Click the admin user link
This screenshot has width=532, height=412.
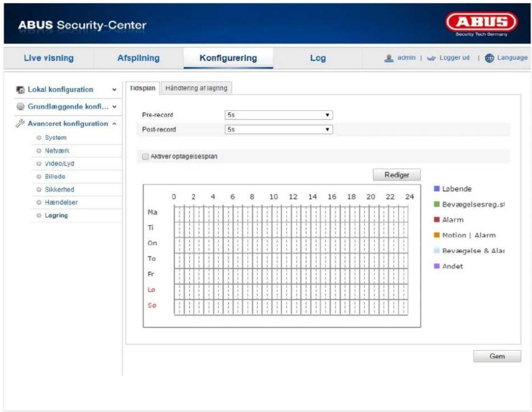pyautogui.click(x=406, y=58)
